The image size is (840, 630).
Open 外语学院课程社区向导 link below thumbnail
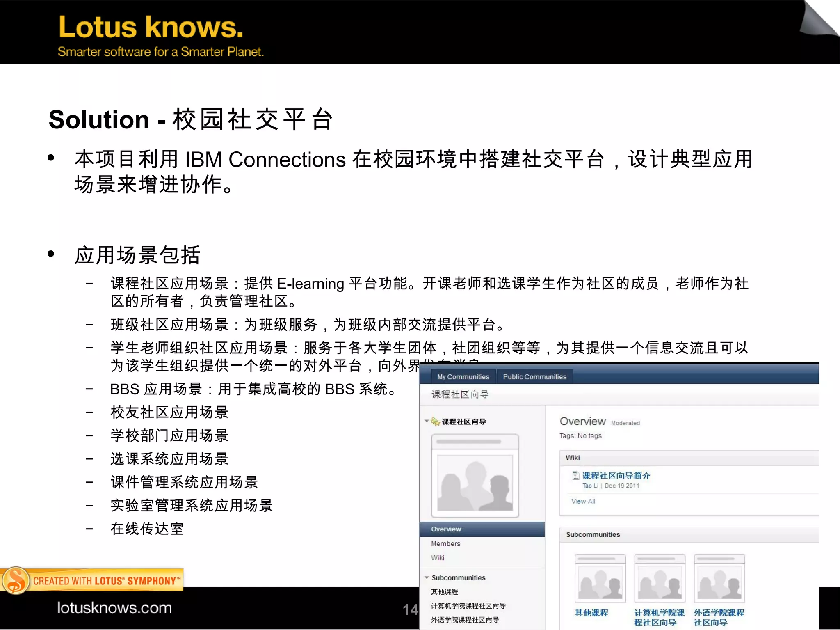coord(719,618)
